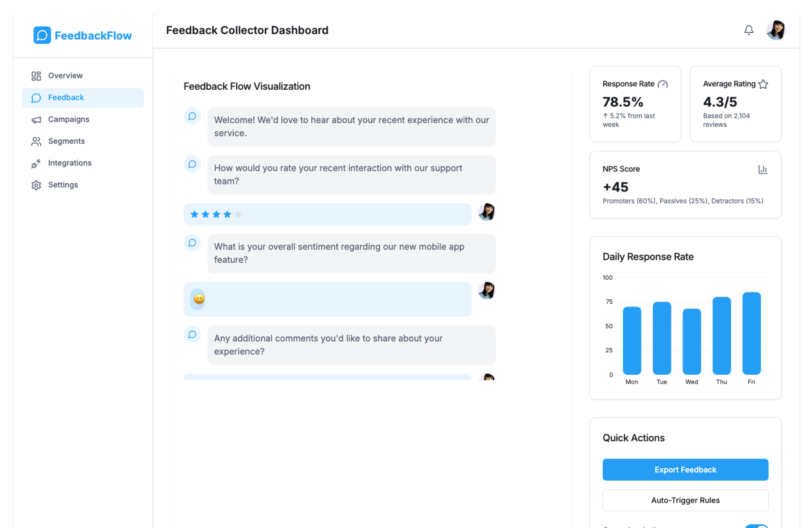Click the NPS Score bar chart icon
This screenshot has width=812, height=528.
point(763,169)
